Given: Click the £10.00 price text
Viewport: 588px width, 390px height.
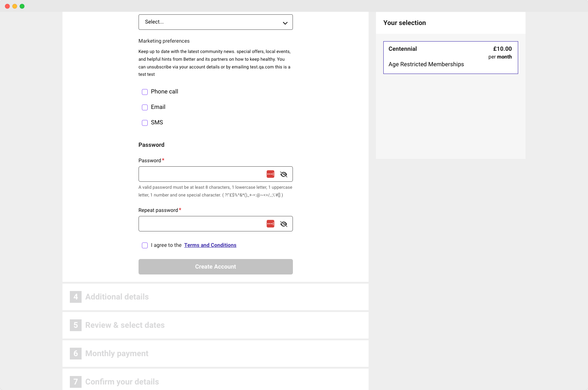Looking at the screenshot, I should (502, 49).
